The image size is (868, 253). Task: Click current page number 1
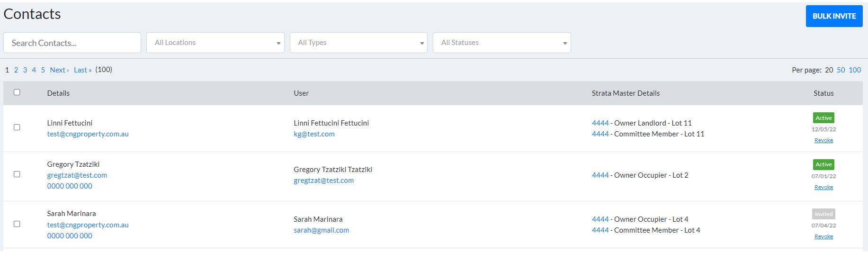(7, 70)
